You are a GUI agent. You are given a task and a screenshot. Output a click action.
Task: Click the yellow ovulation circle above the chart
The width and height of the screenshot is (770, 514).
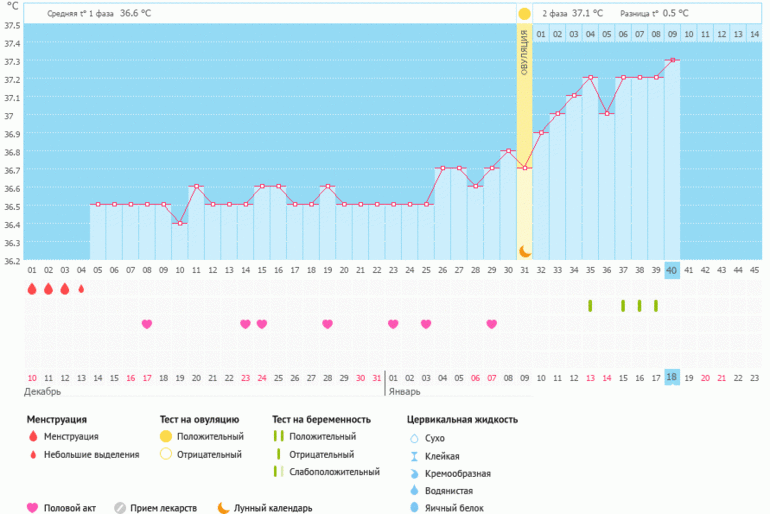[x=524, y=14]
